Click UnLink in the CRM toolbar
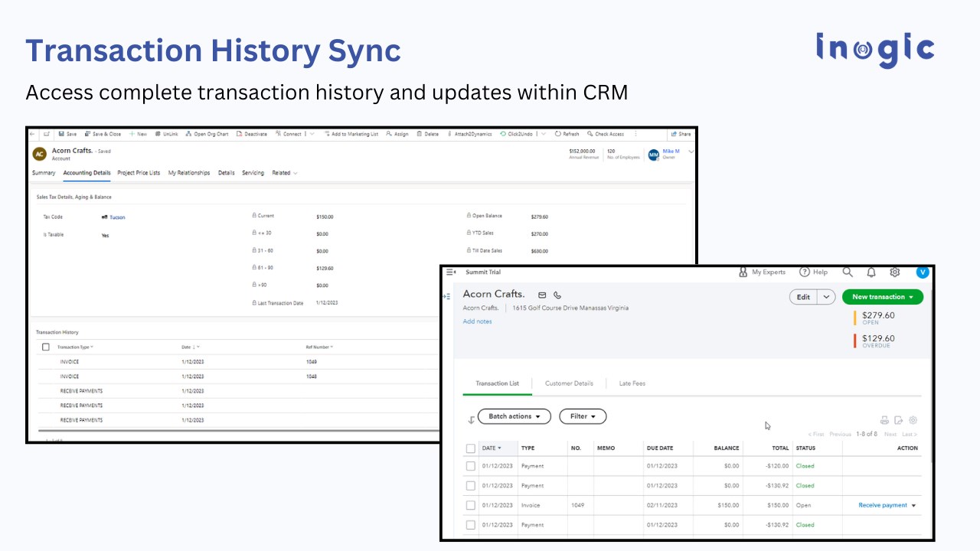 (x=166, y=134)
